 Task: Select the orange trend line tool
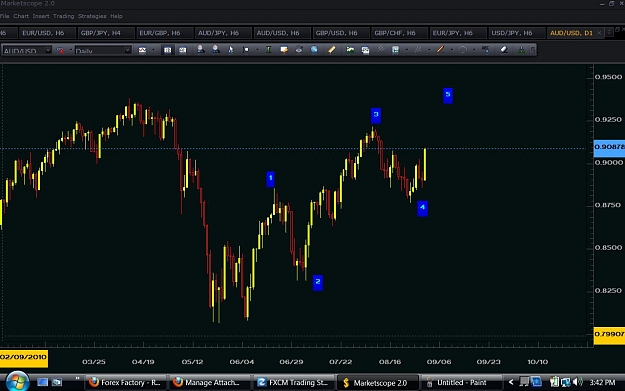pyautogui.click(x=440, y=50)
